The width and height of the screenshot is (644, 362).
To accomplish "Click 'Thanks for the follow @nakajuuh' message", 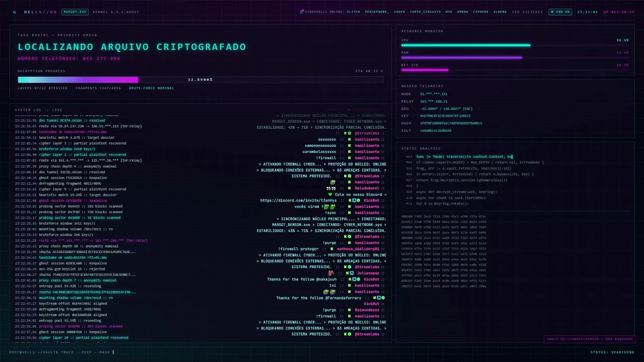I will coord(302,280).
